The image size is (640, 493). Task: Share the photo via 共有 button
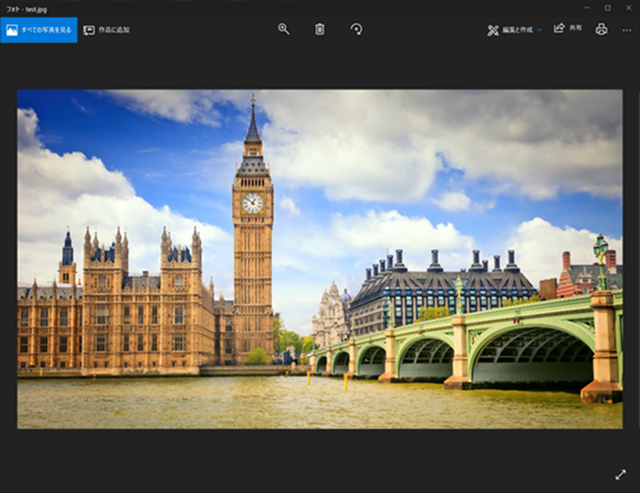[568, 28]
